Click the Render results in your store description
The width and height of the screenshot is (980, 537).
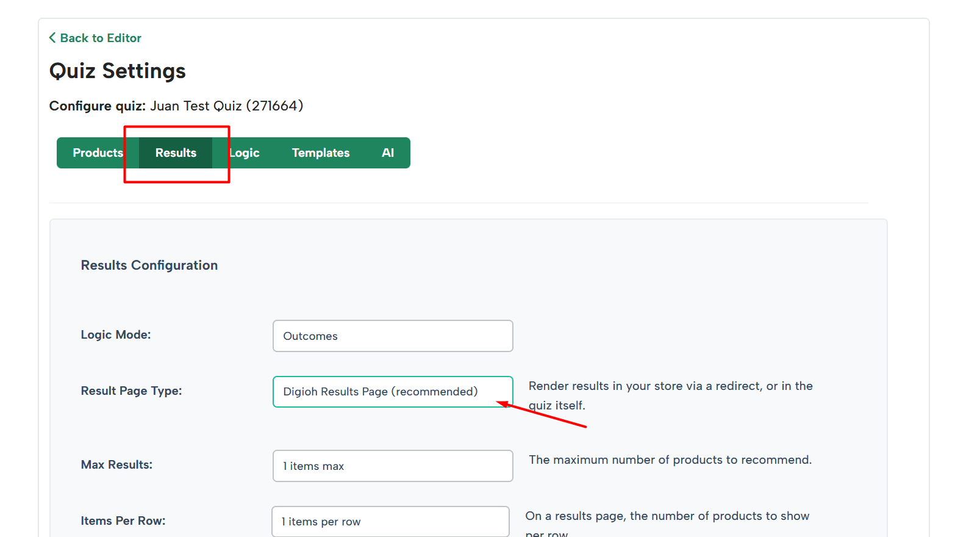click(x=671, y=395)
